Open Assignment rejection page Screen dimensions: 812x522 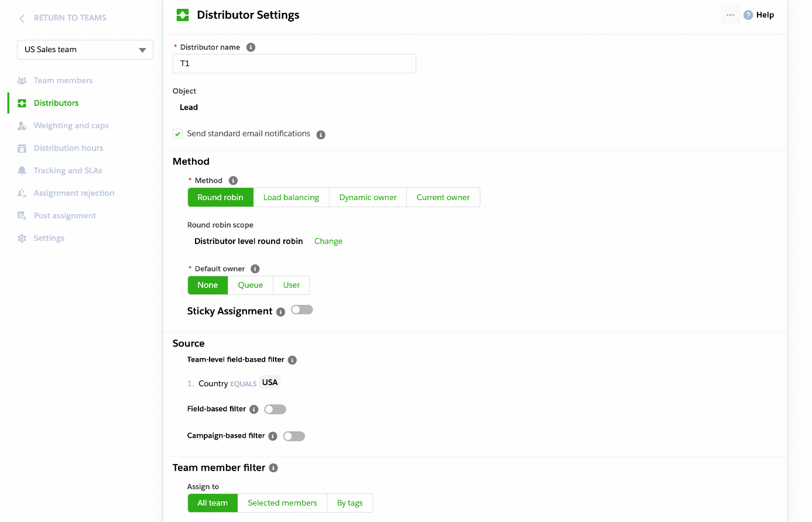tap(74, 193)
